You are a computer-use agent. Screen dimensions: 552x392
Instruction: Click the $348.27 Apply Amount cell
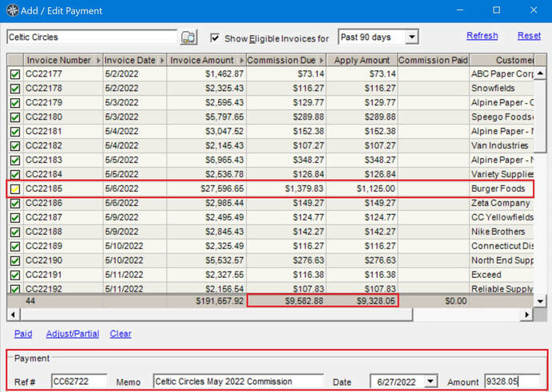click(x=362, y=160)
